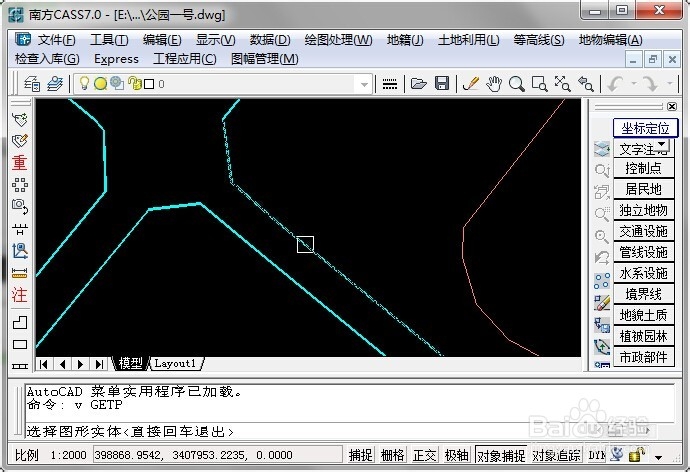Toggle 对象追踪 object tracking
The width and height of the screenshot is (690, 472).
[x=556, y=455]
